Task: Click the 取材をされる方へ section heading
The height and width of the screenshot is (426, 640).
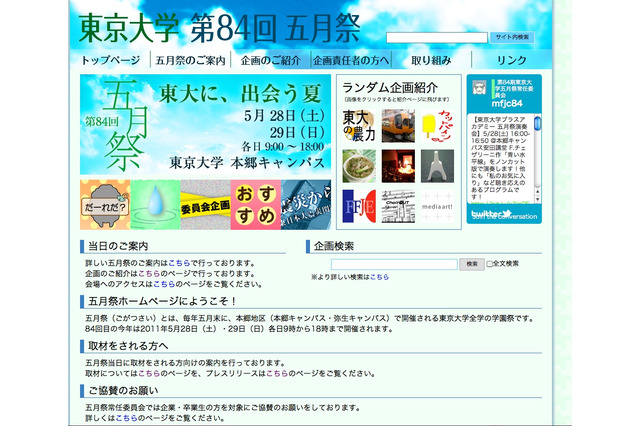Action: click(x=128, y=346)
